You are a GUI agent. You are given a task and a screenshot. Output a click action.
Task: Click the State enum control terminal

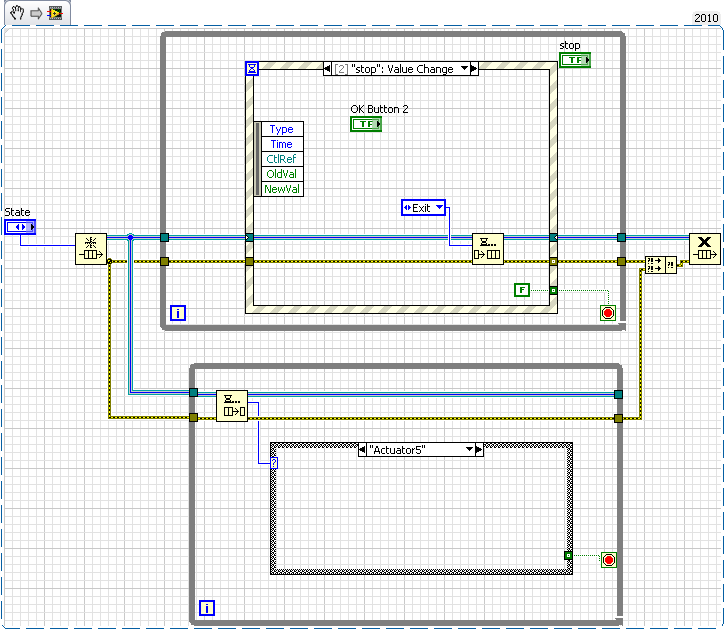pos(20,228)
